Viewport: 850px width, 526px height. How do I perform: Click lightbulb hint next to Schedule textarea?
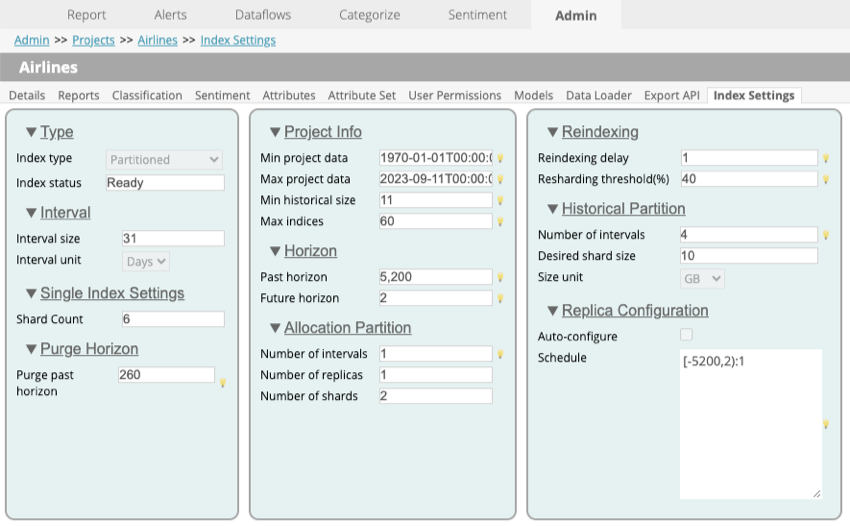point(826,424)
